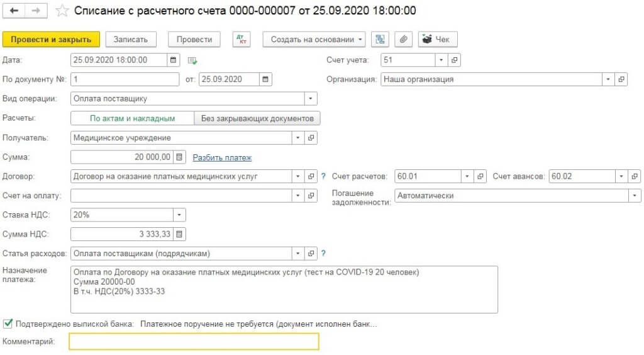The image size is (644, 355).
Task: Open calculator for Сумма field
Action: [x=179, y=157]
